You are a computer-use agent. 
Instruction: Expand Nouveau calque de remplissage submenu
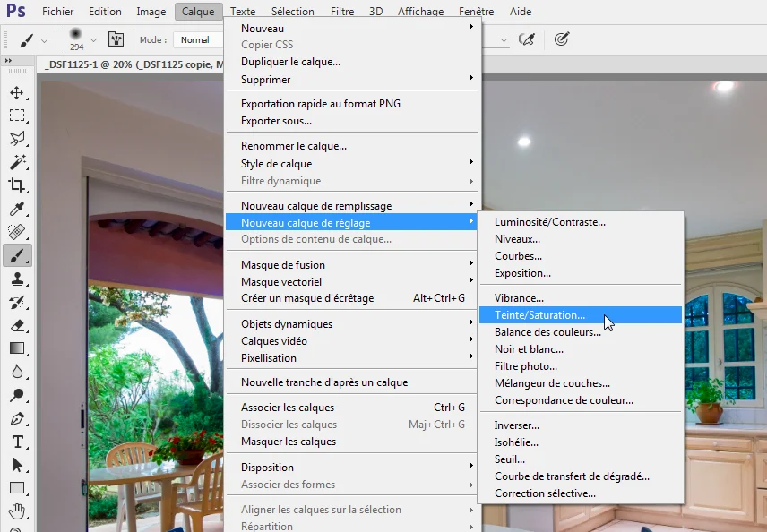(352, 205)
